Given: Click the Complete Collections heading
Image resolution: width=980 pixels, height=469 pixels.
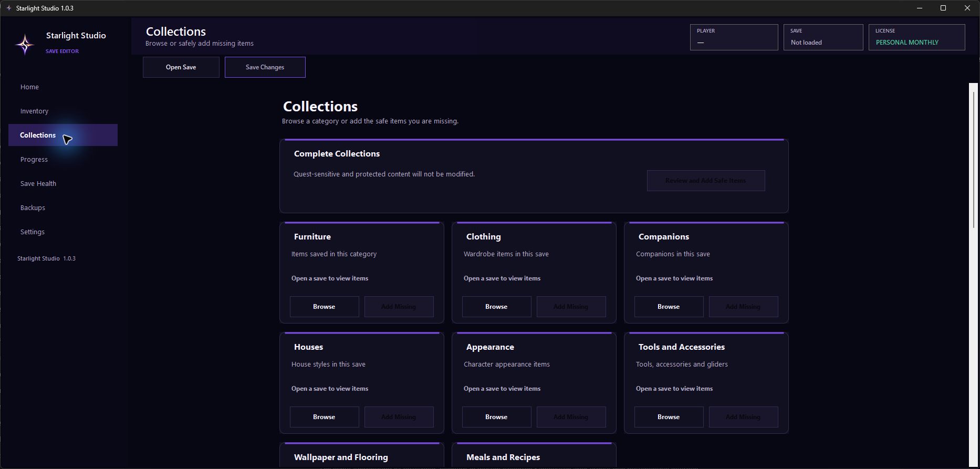Looking at the screenshot, I should (337, 154).
